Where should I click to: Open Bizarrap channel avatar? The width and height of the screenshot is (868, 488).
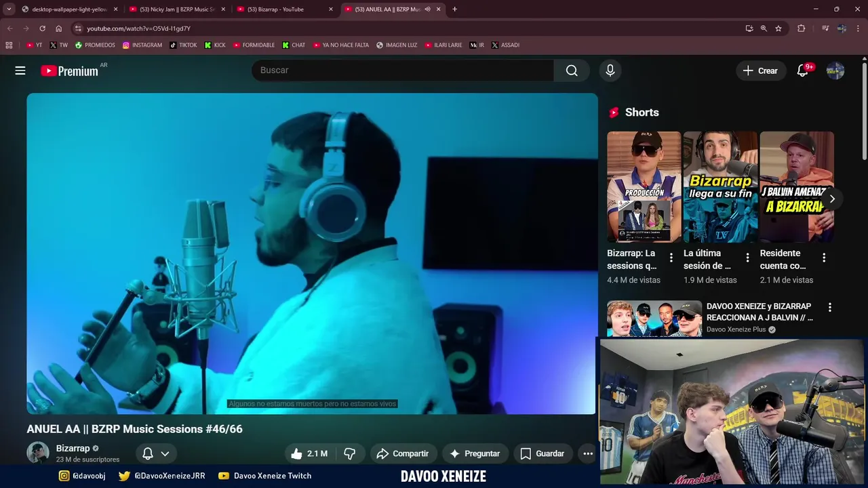pyautogui.click(x=38, y=453)
